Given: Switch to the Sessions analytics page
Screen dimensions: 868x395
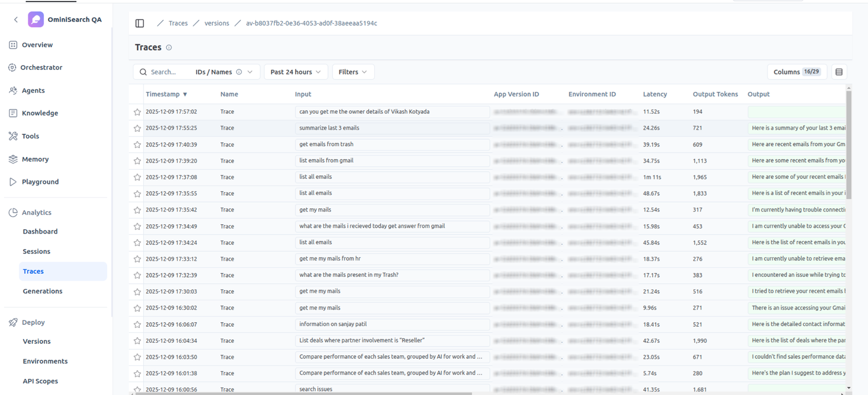Looking at the screenshot, I should click(36, 251).
